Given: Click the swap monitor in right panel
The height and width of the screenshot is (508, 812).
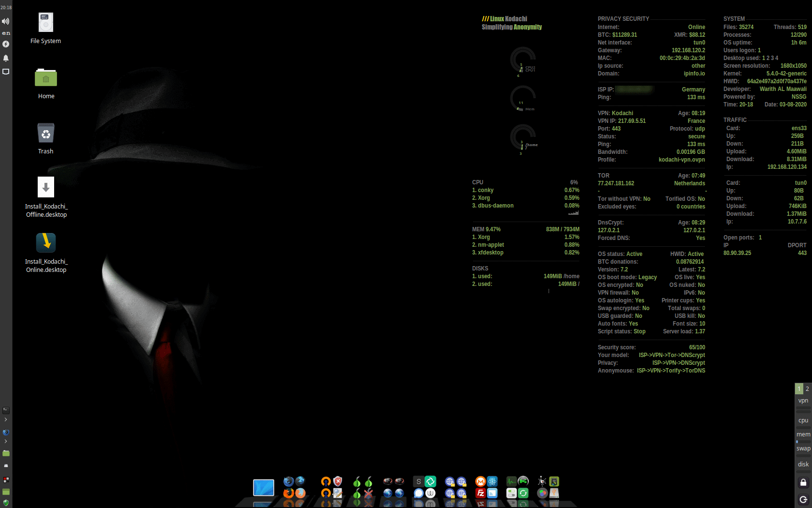Looking at the screenshot, I should click(x=803, y=448).
